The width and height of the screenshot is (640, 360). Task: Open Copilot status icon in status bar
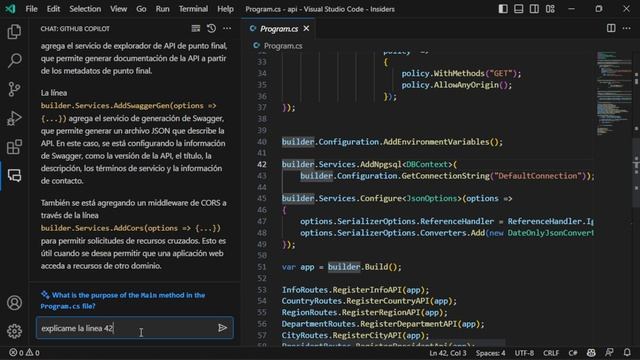(591, 352)
